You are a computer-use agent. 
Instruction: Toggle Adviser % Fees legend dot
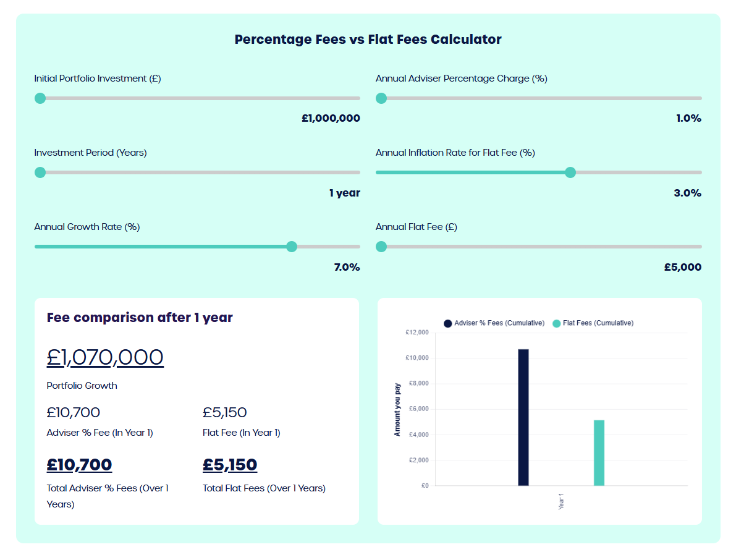pos(448,323)
